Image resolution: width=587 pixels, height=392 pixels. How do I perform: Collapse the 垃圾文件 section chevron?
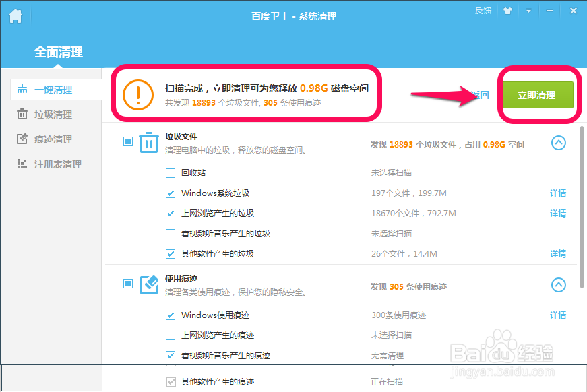[559, 143]
